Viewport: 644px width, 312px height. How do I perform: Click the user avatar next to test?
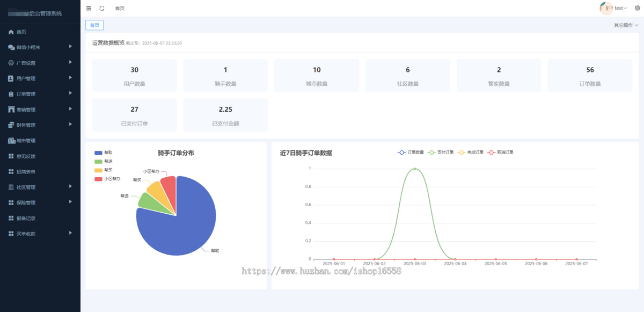(x=606, y=8)
